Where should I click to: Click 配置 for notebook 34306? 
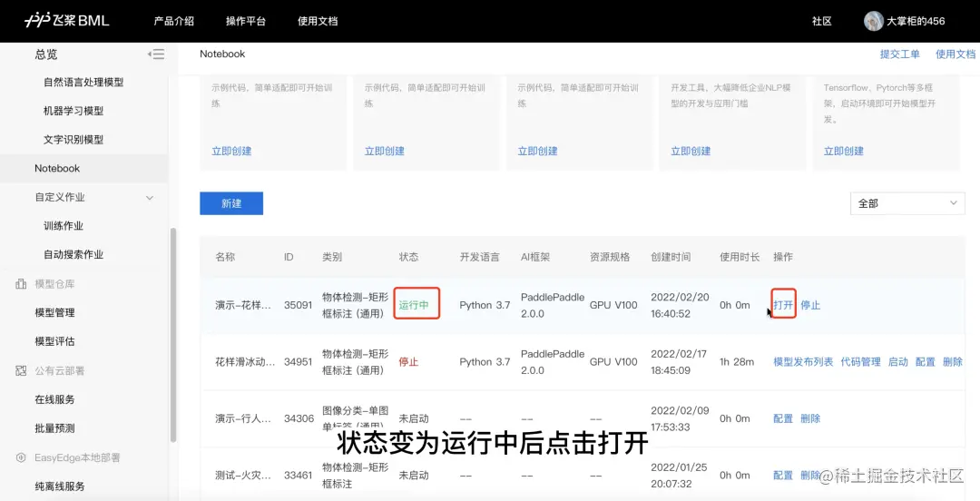click(783, 418)
